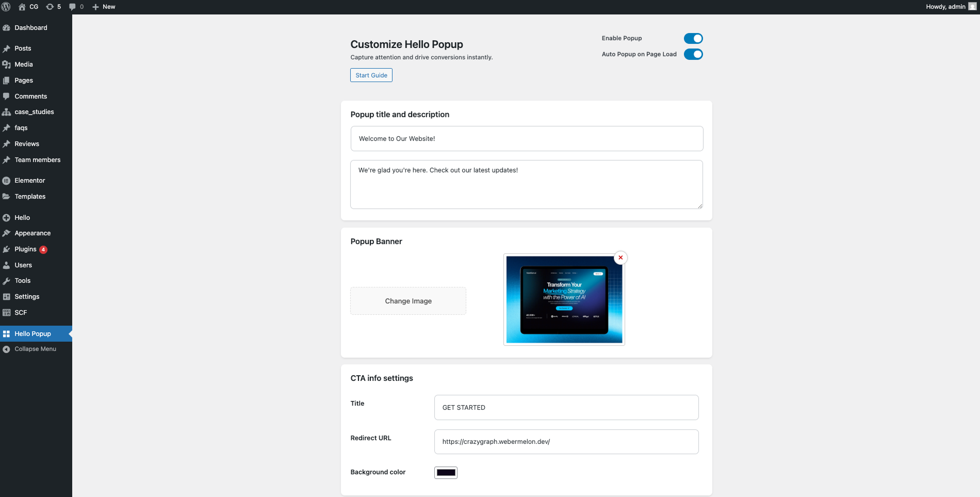Viewport: 980px width, 497px height.
Task: Click the Pages icon in sidebar
Action: pyautogui.click(x=6, y=81)
